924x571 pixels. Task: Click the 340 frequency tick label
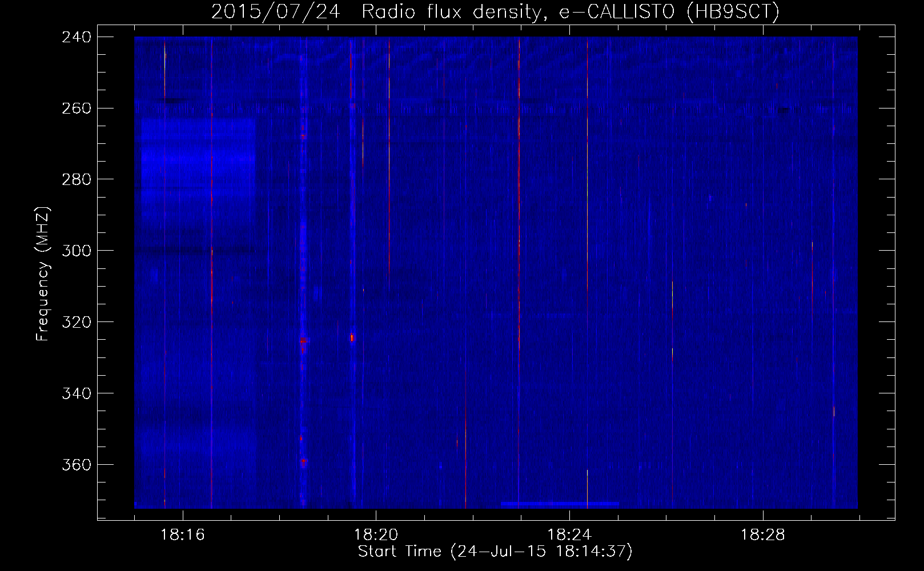pos(77,394)
